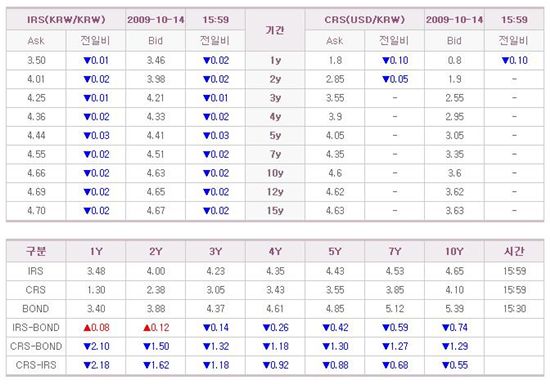Click the IRS 1y Bid value 3.46
The width and height of the screenshot is (550, 384).
point(156,60)
